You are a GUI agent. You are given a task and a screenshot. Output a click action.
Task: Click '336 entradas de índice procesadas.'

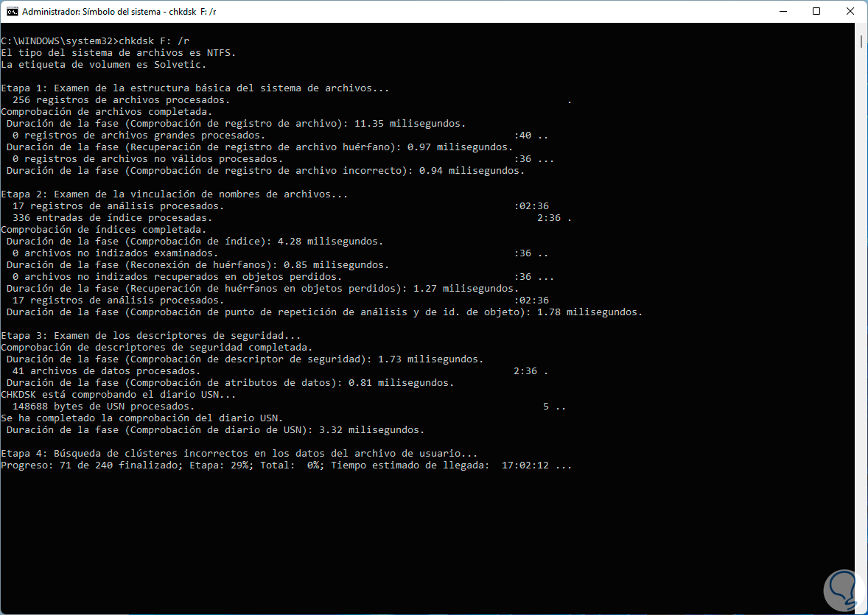[x=113, y=217]
